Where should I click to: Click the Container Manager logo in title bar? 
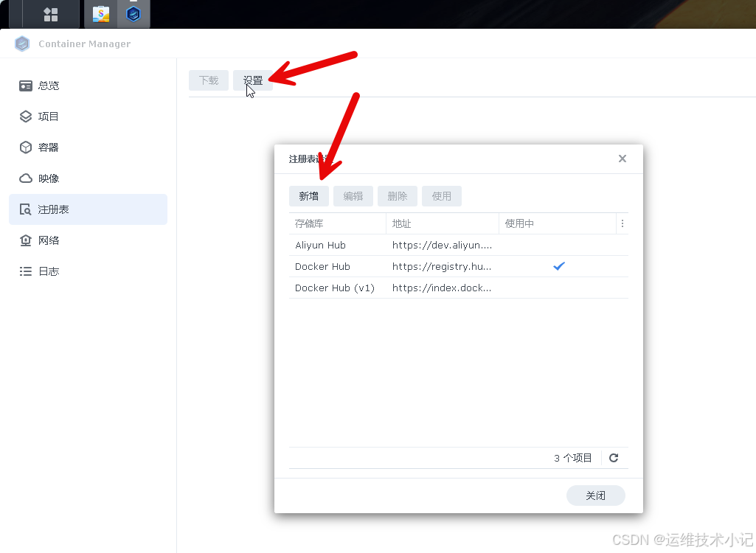pyautogui.click(x=22, y=44)
